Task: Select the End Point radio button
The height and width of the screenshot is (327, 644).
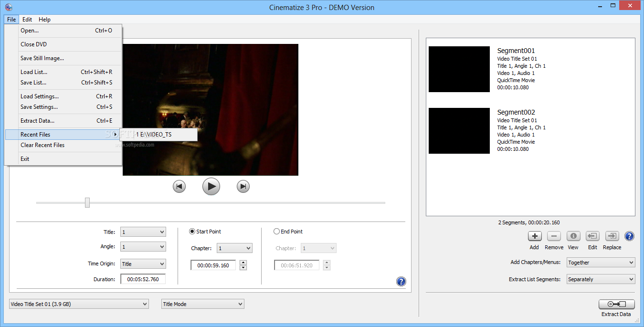Action: click(277, 232)
